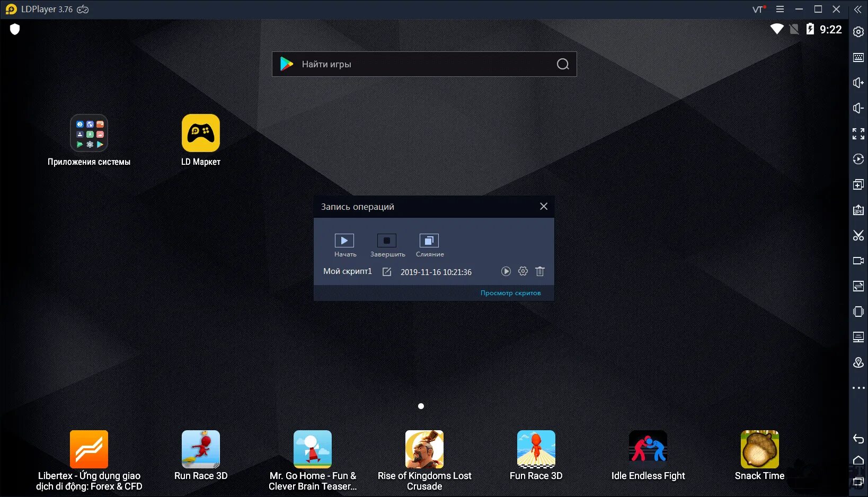Open the operation recorder from the sidebar

858,159
